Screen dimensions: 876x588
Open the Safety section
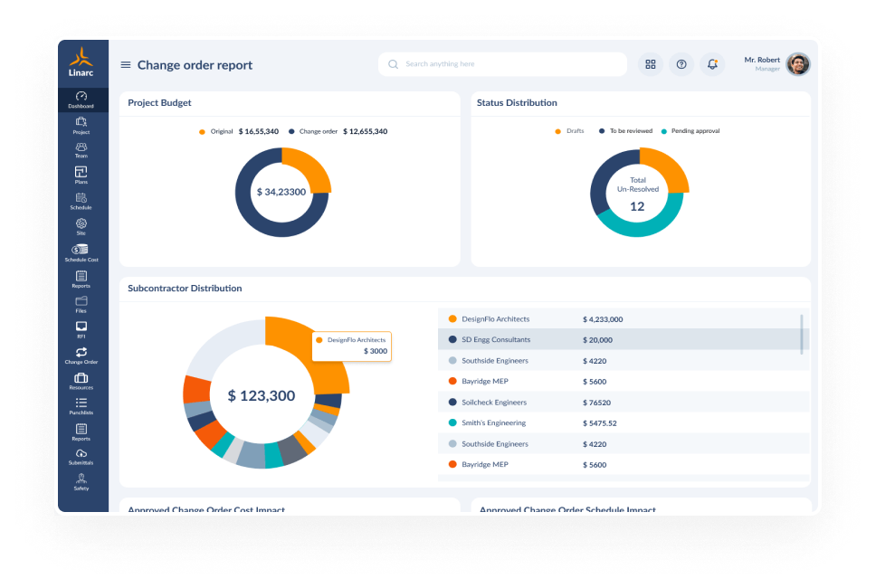[81, 484]
